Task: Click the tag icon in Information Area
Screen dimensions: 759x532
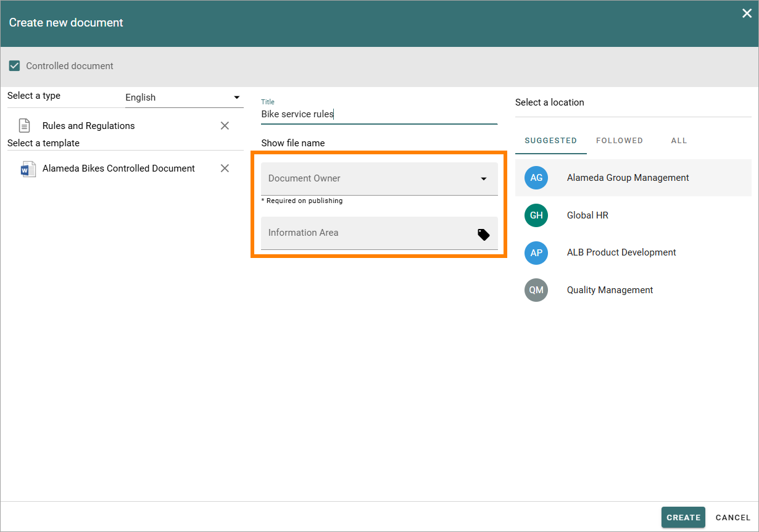Action: (x=484, y=235)
